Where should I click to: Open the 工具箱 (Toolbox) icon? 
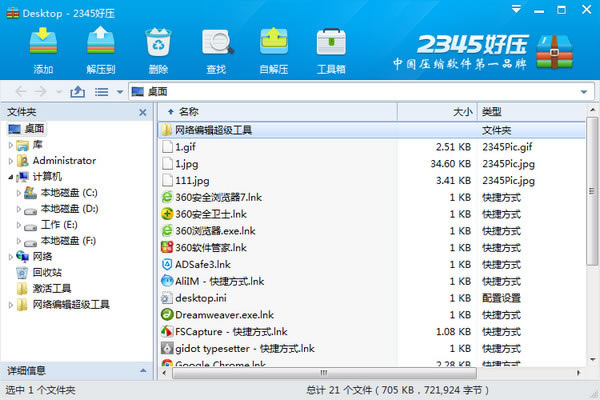331,47
